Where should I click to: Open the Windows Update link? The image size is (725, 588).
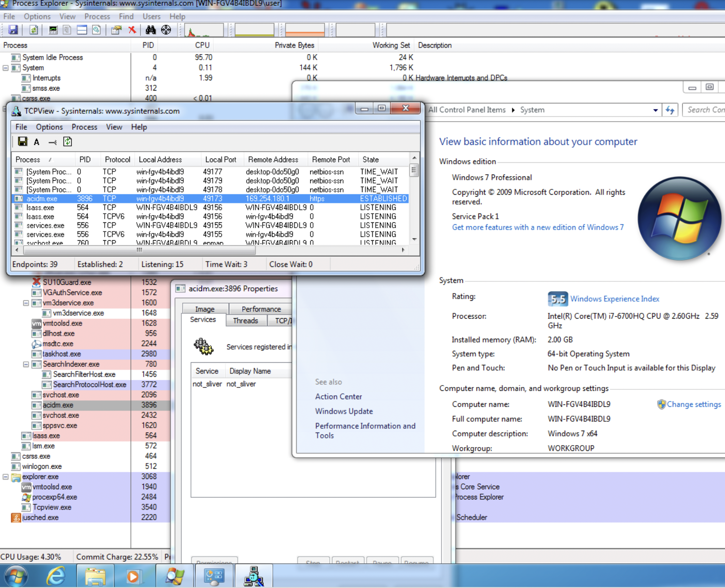click(x=344, y=411)
